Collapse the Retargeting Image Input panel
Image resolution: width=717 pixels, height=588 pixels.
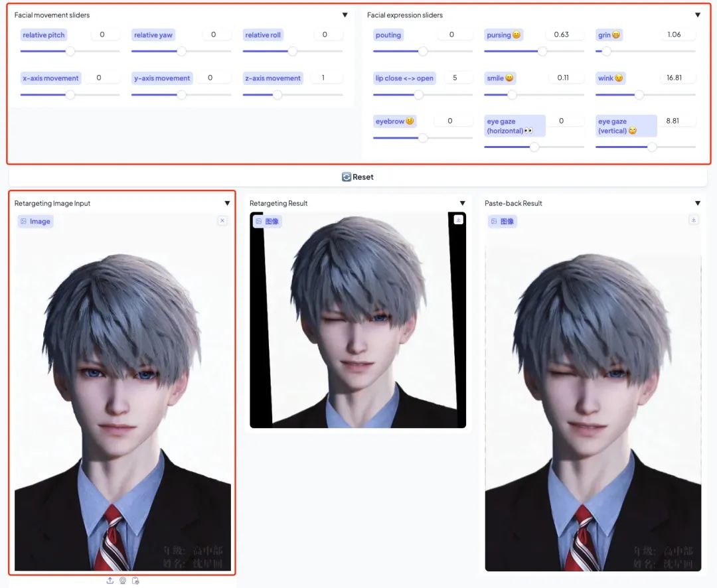227,203
